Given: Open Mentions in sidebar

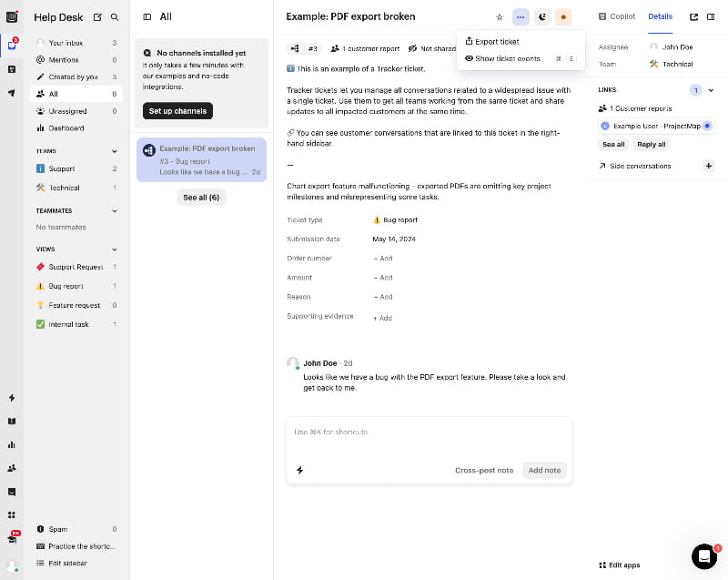Looking at the screenshot, I should click(76, 60).
